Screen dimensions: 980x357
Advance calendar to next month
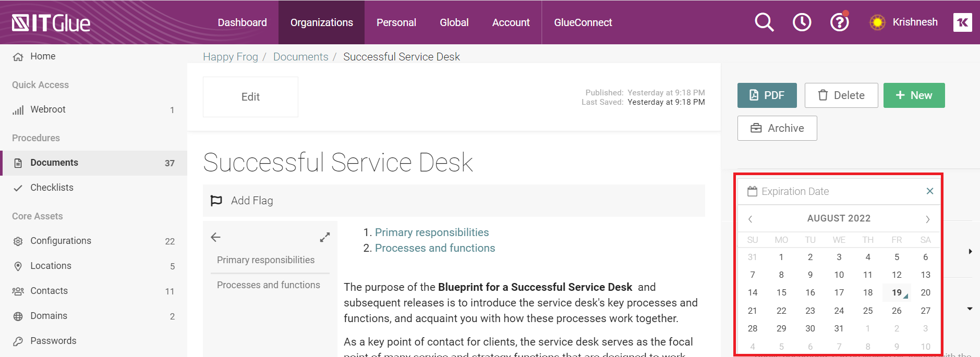click(927, 219)
